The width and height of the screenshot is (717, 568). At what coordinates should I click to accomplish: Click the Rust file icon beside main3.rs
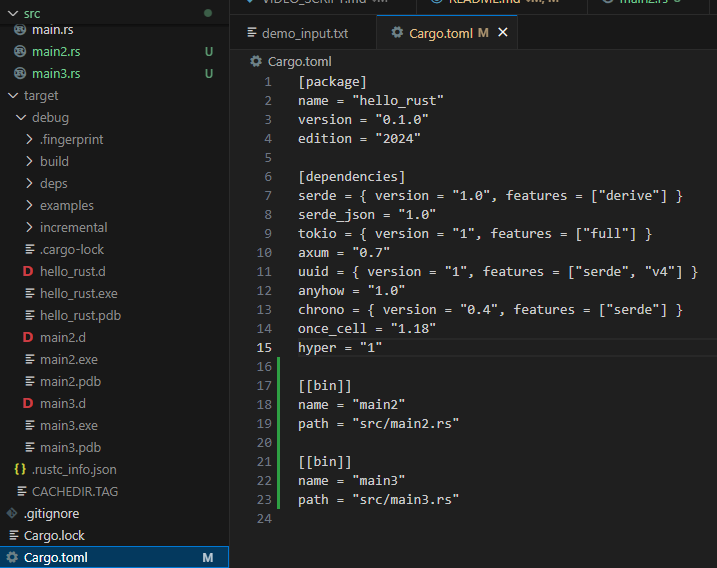click(x=20, y=73)
